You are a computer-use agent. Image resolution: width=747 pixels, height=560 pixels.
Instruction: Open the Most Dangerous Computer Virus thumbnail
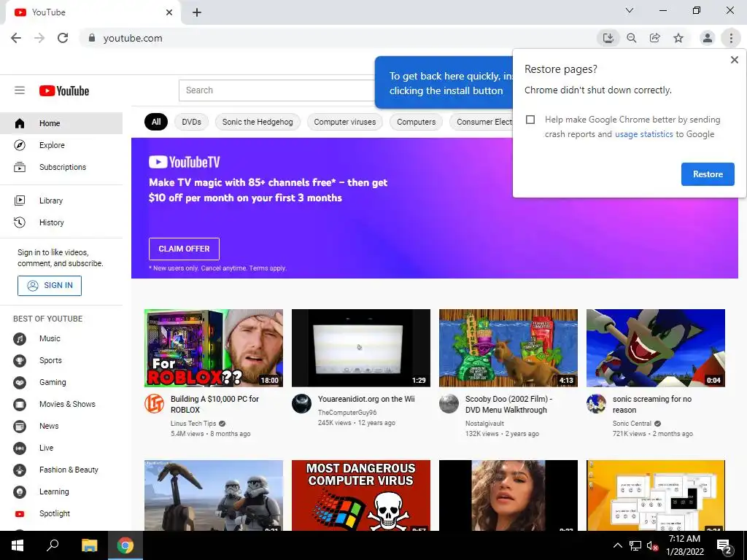pos(360,495)
